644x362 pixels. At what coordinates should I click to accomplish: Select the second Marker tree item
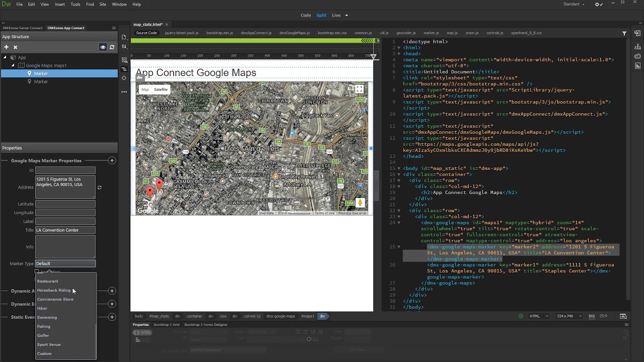(59, 81)
